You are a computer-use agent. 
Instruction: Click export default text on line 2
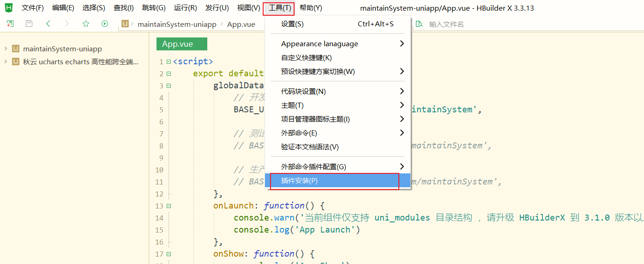coord(229,74)
